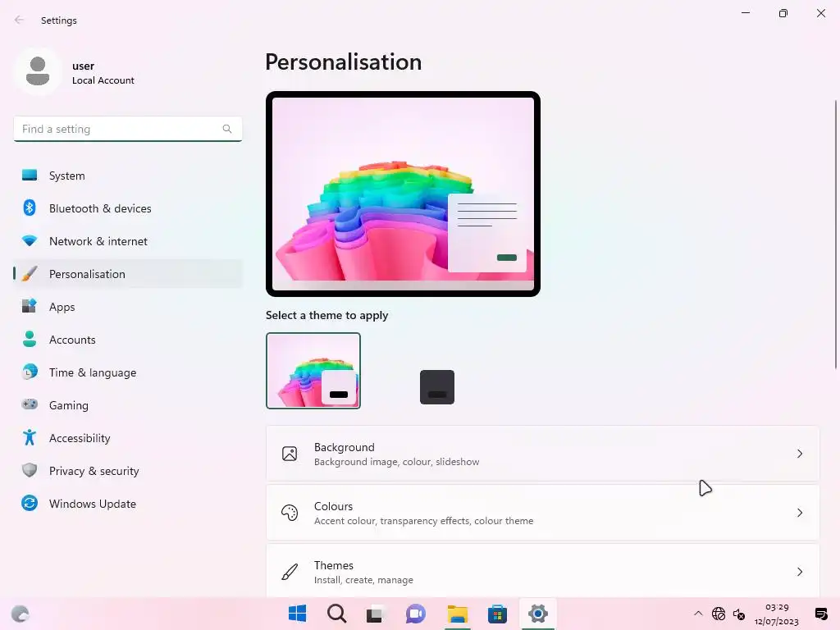Go to Network & internet
Viewport: 840px width, 630px height.
coord(127,241)
